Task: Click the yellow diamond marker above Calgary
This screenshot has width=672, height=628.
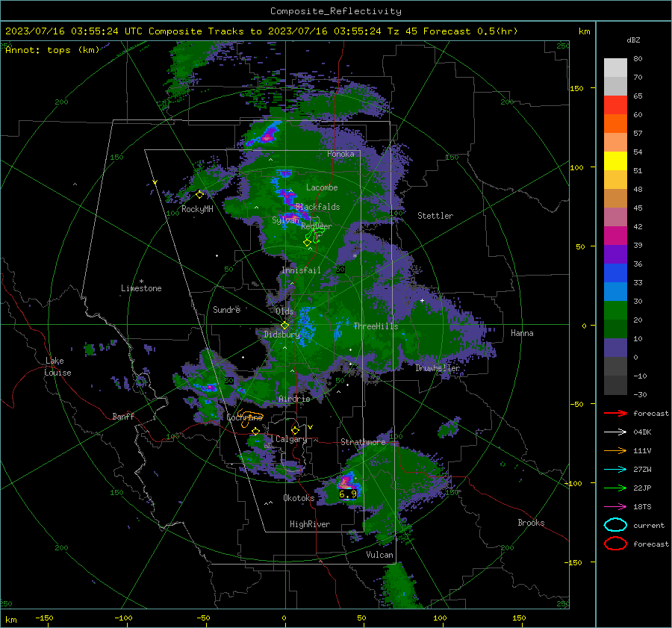Action: (x=295, y=430)
